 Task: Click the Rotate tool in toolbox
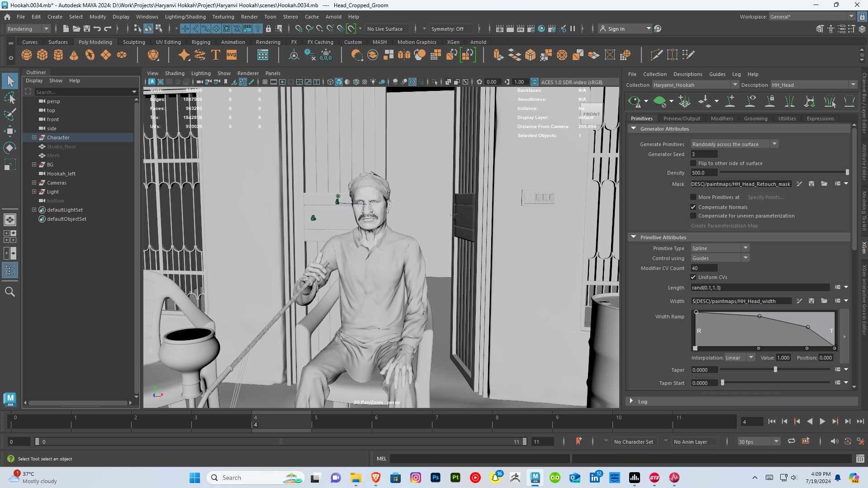(10, 148)
